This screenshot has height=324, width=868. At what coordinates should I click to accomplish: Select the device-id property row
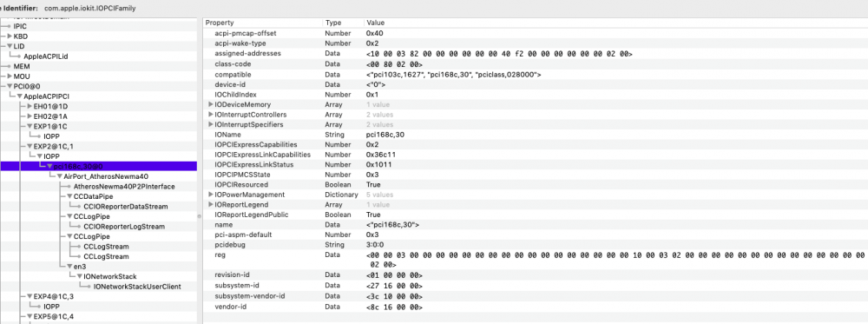click(x=536, y=84)
